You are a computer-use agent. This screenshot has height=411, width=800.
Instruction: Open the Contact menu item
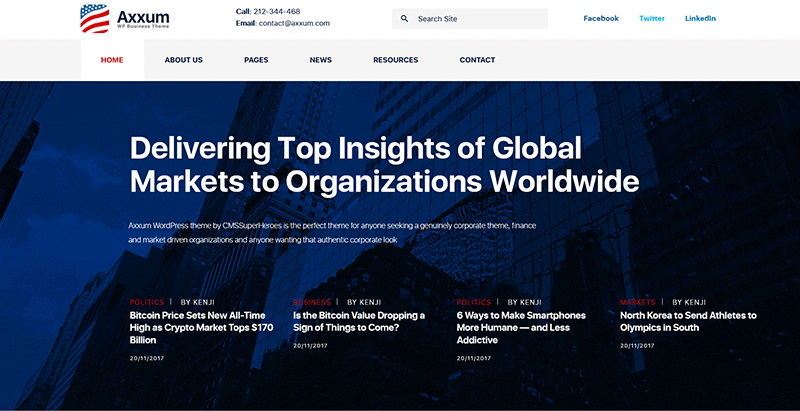(478, 60)
